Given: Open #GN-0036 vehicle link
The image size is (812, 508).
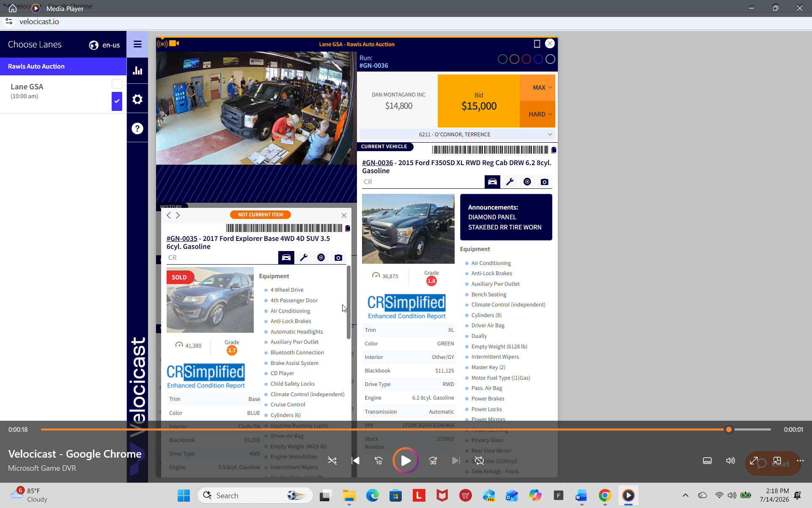Looking at the screenshot, I should [377, 163].
